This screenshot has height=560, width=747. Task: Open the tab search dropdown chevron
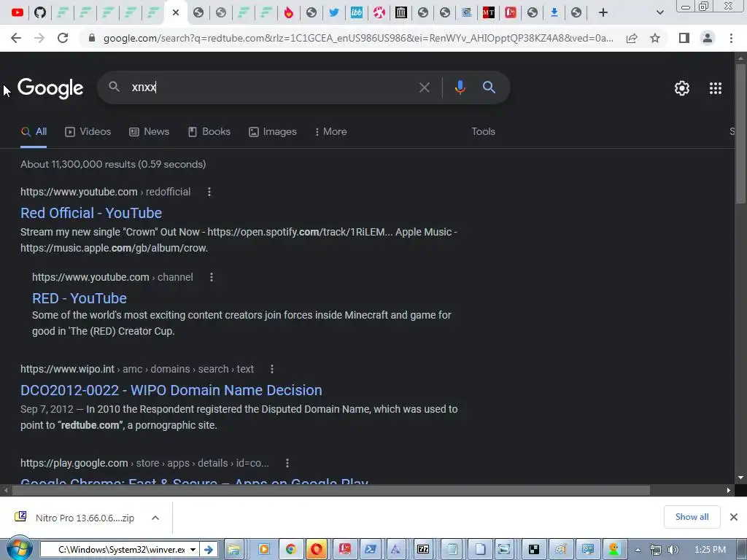(x=659, y=12)
